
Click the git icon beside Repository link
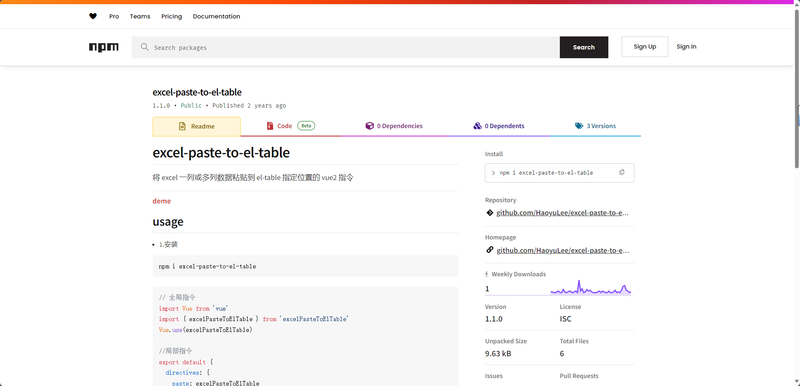tap(490, 213)
